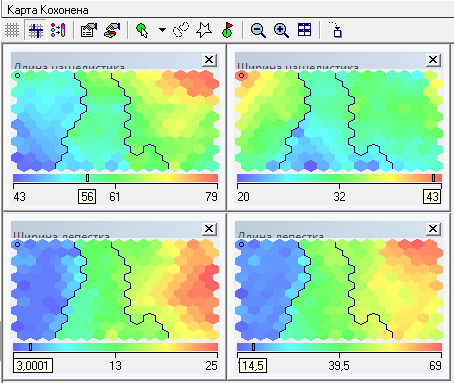This screenshot has width=454, height=383.
Task: Click slider handle above 14,5
Action: (x=253, y=347)
